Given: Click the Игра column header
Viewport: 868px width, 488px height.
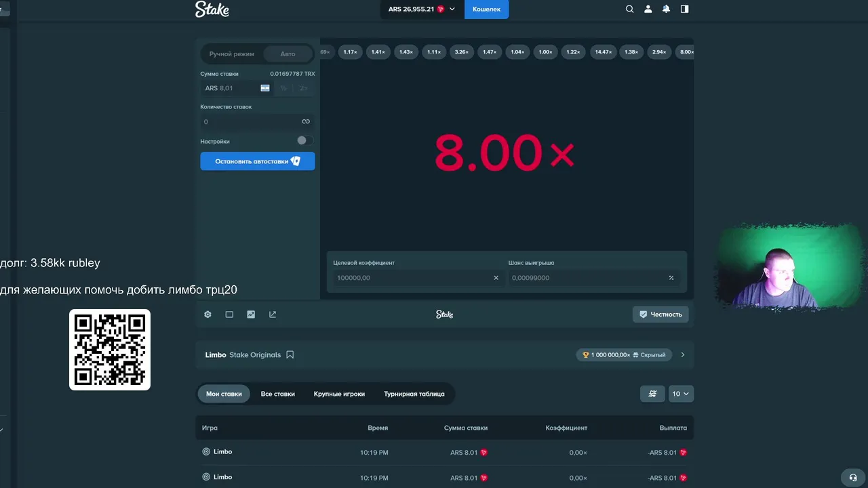Looking at the screenshot, I should click(210, 428).
